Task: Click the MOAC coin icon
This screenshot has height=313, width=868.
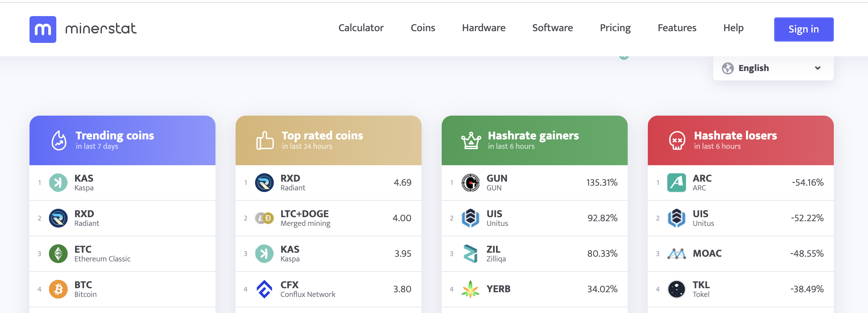Action: (677, 253)
